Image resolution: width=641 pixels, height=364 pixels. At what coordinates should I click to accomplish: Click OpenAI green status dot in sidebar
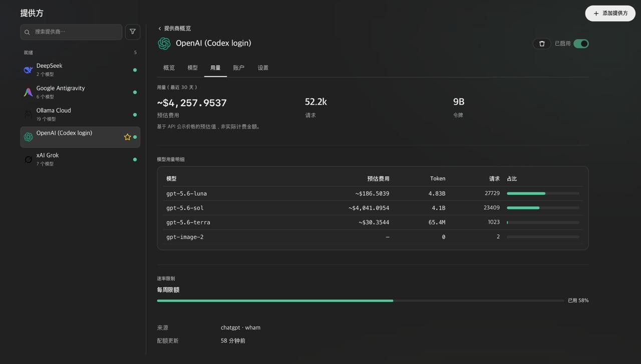click(x=135, y=137)
